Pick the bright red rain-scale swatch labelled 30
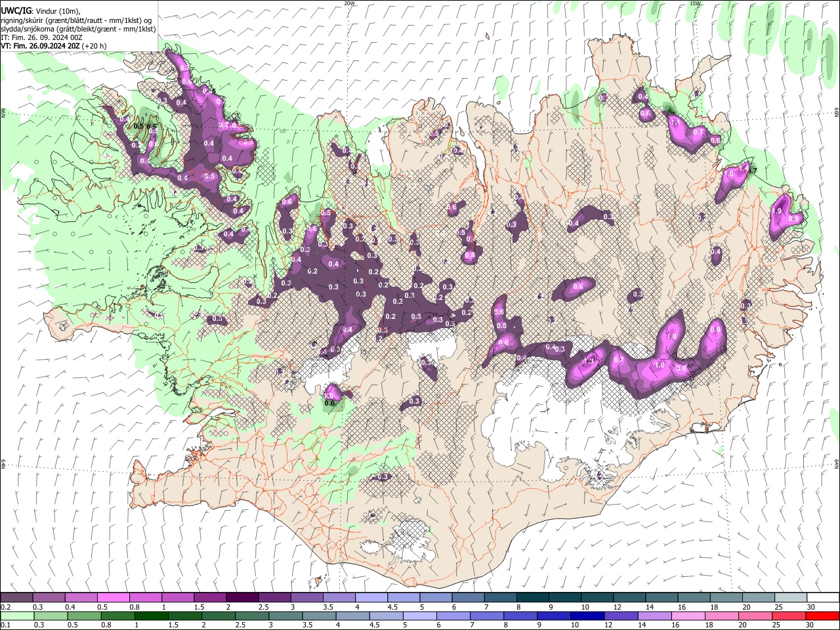 pos(822,616)
